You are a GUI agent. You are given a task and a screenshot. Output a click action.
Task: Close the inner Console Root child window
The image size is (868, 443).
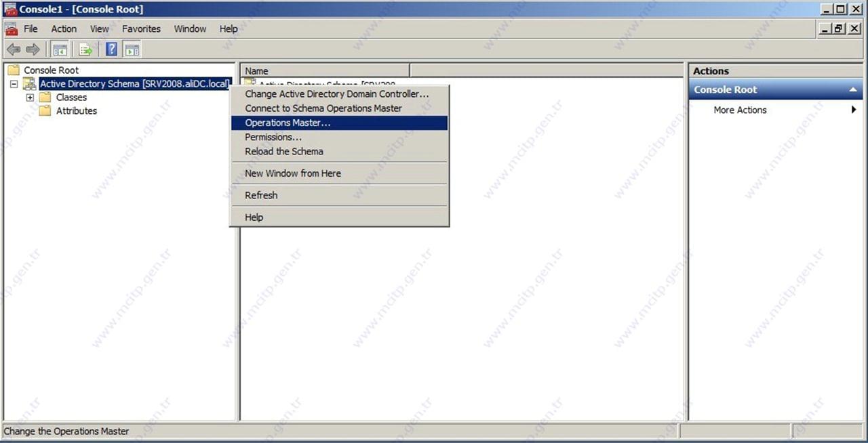854,28
